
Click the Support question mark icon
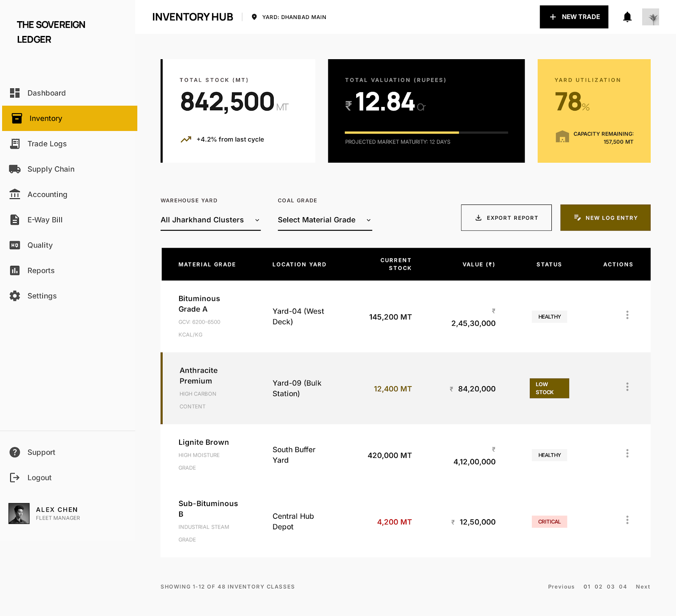pos(15,452)
